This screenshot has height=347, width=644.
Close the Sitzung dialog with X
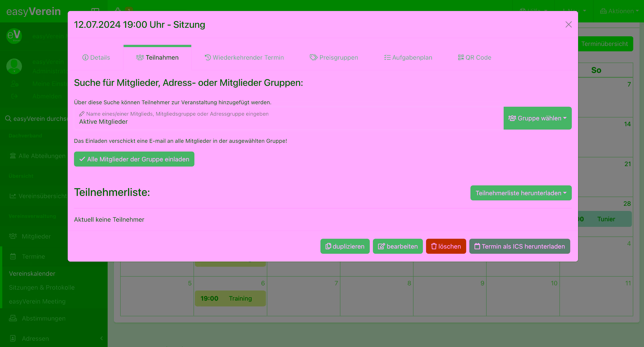[568, 24]
